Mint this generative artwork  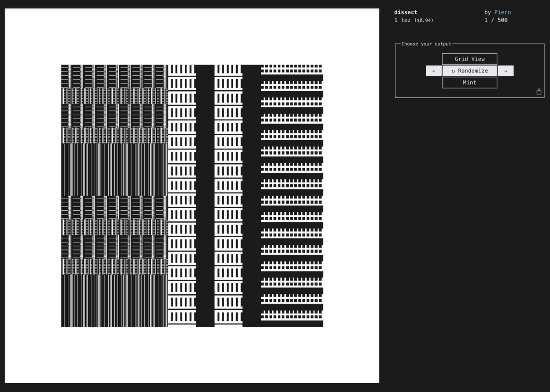[469, 83]
